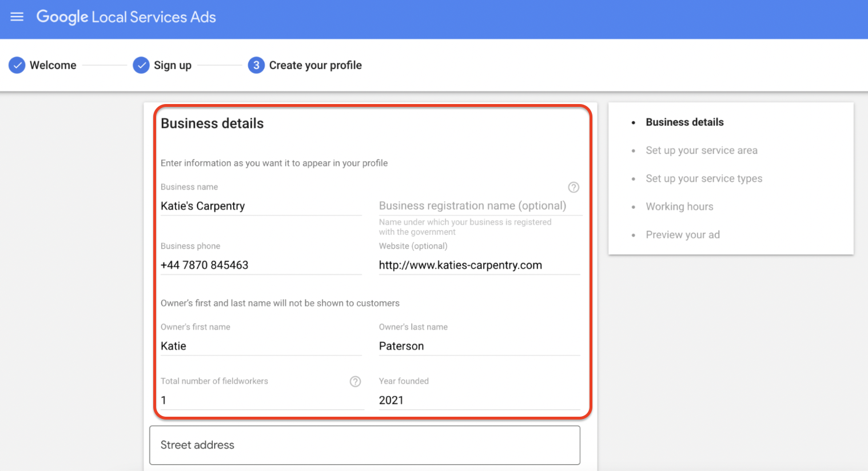The height and width of the screenshot is (471, 868).
Task: Click the Business details bullet point
Action: (635, 122)
